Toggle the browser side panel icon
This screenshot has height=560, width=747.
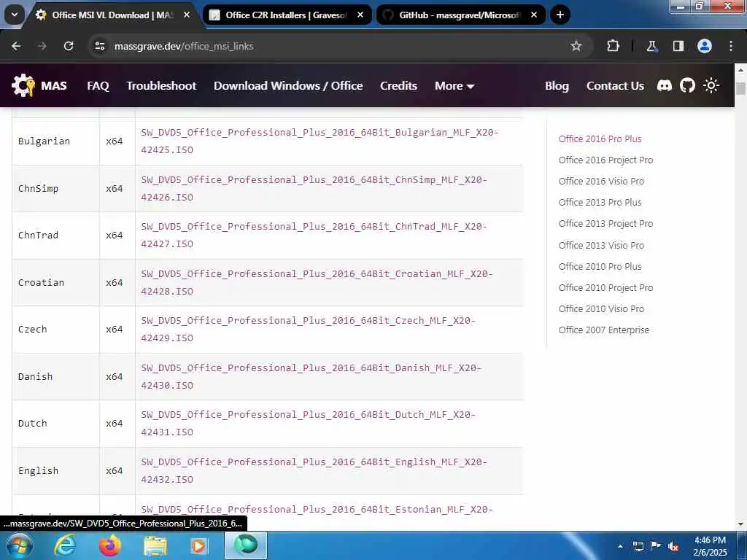click(x=678, y=46)
